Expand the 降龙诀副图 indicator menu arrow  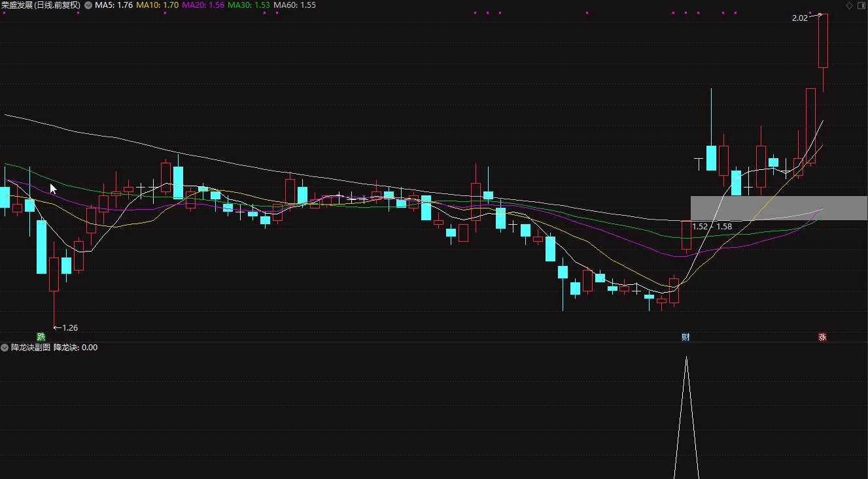(x=5, y=348)
